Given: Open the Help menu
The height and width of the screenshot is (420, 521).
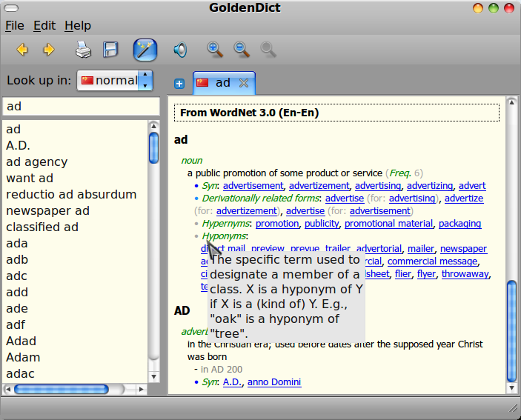Looking at the screenshot, I should 78,26.
